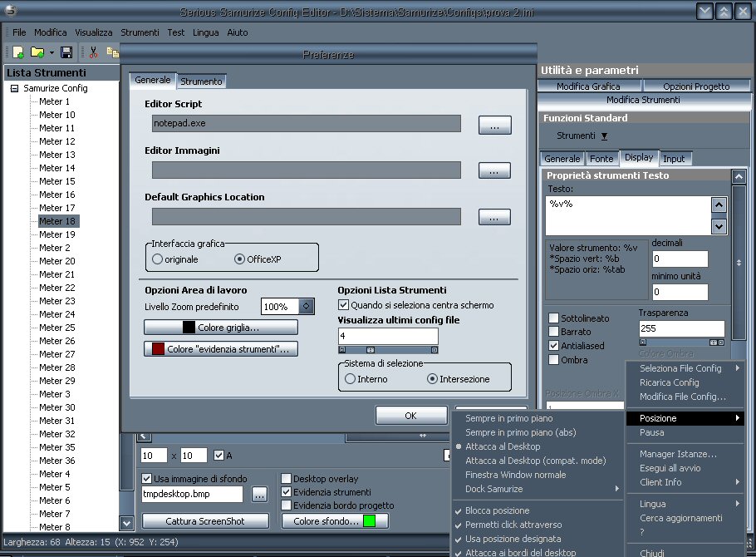Choose Sempre in primo piano option
The height and width of the screenshot is (557, 756).
(508, 418)
